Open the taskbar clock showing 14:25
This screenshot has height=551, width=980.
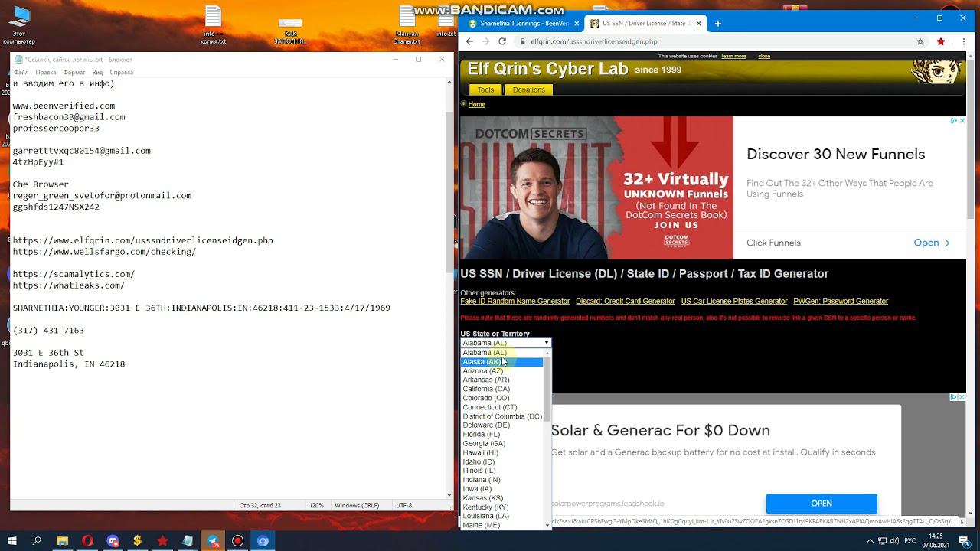936,541
